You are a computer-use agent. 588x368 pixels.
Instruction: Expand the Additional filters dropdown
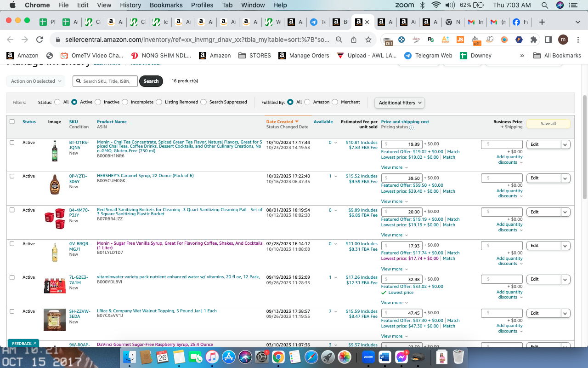click(400, 103)
